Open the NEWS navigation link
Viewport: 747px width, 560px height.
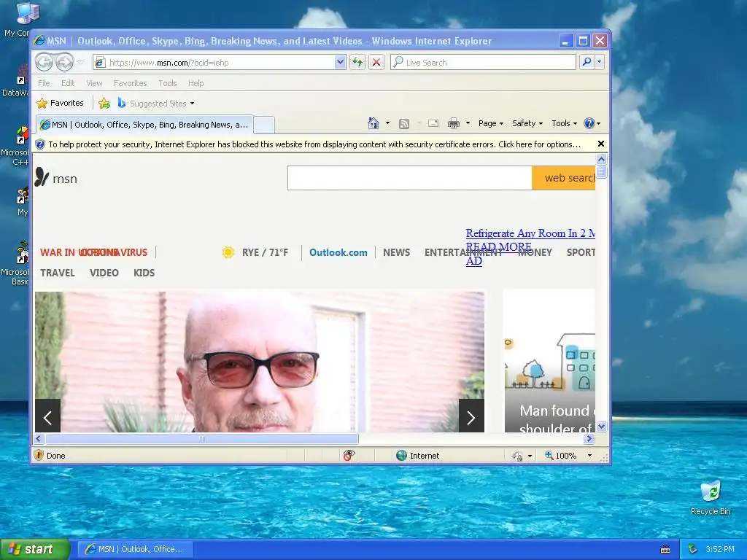pyautogui.click(x=396, y=252)
